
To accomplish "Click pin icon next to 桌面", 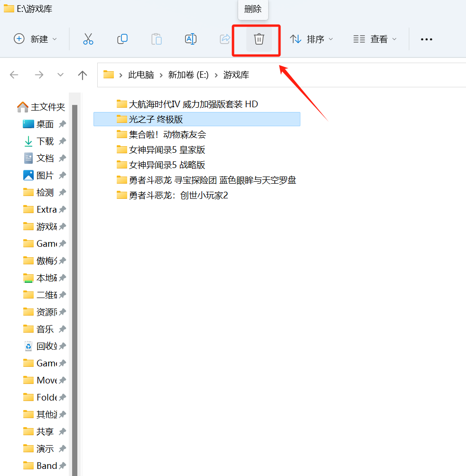I will click(63, 124).
